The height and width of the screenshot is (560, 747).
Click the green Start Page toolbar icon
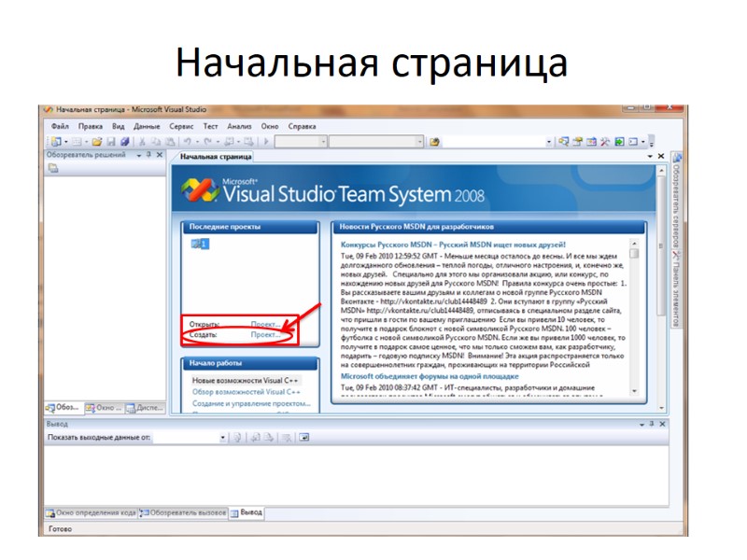coord(619,142)
